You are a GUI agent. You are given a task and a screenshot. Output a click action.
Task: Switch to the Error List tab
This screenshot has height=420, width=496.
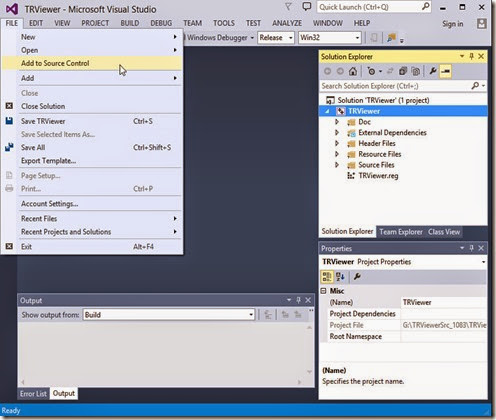33,394
